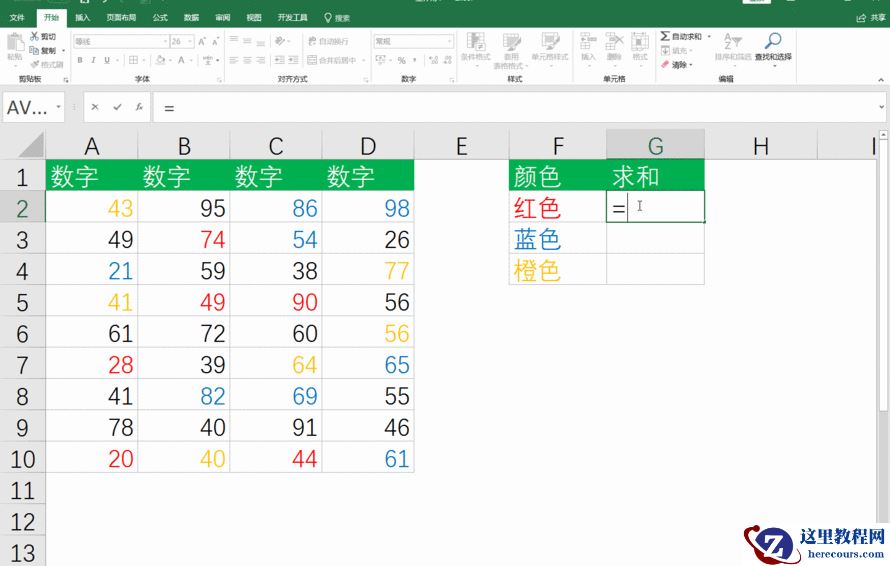Open the font size dropdown

point(191,41)
